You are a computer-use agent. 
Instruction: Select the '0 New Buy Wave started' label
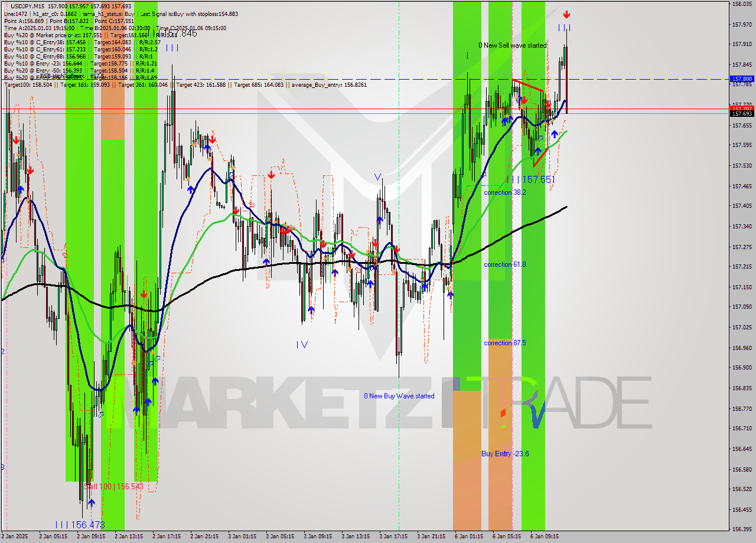tap(399, 396)
